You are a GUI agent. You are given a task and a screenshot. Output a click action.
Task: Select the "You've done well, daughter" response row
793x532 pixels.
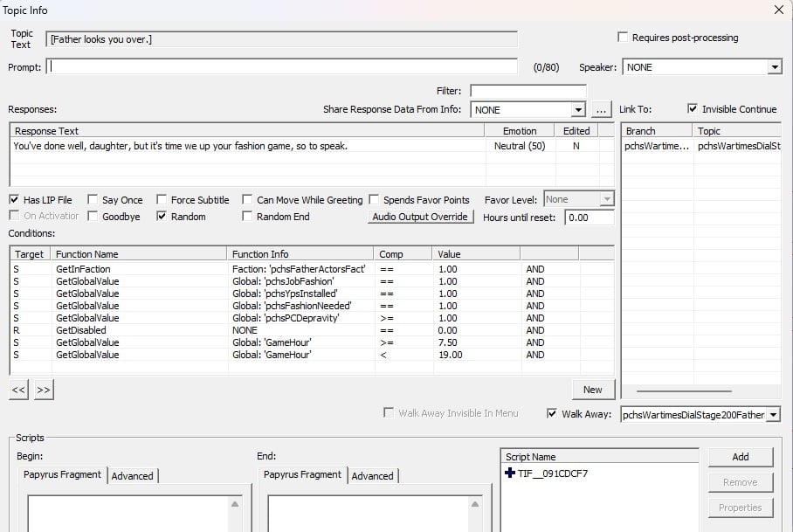(312, 146)
